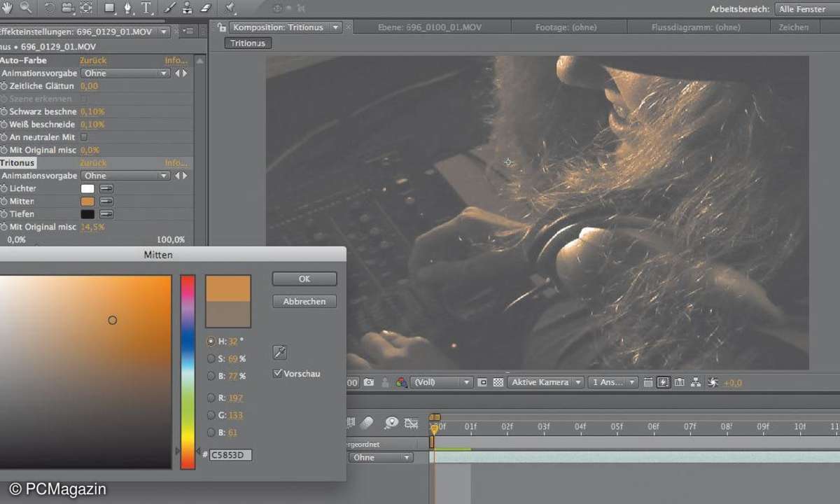
Task: Switch to the Zeichen tab
Action: pyautogui.click(x=794, y=27)
